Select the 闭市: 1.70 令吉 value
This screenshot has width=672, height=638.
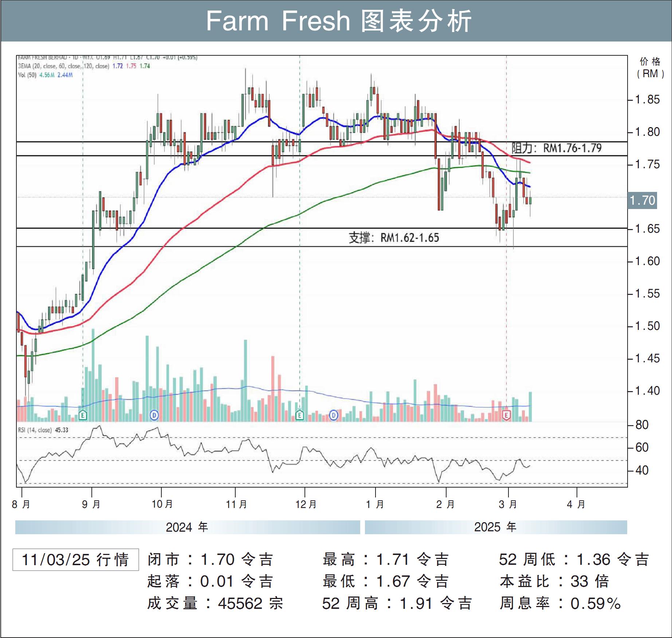[x=211, y=560]
